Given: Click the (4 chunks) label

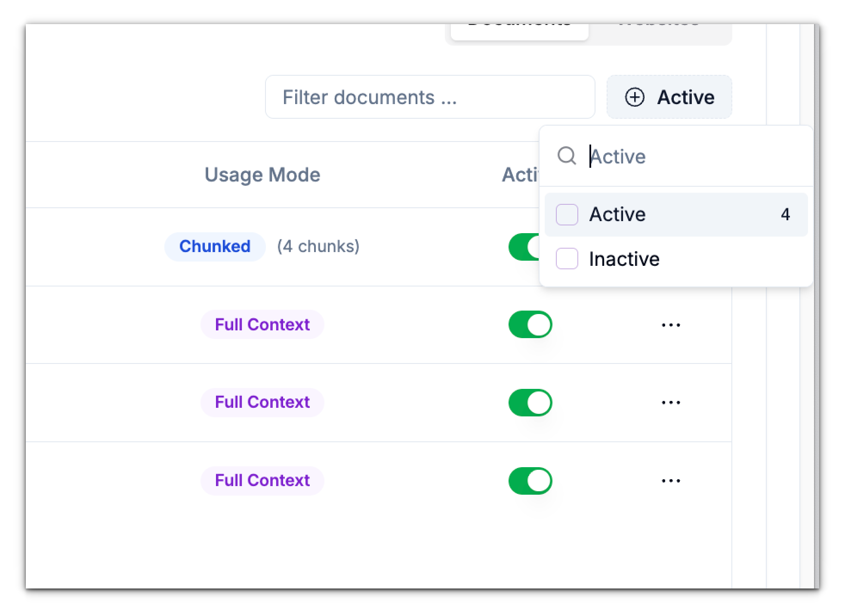Looking at the screenshot, I should 319,246.
